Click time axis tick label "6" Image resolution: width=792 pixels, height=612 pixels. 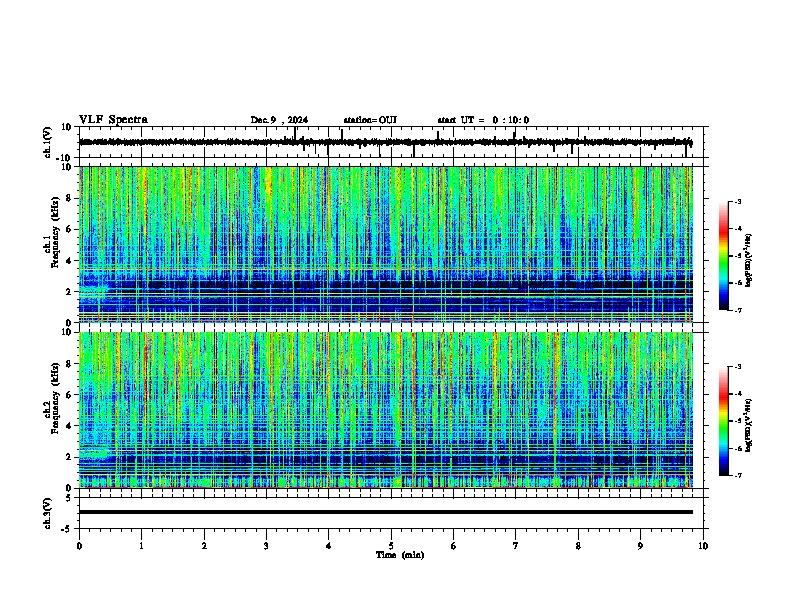pyautogui.click(x=454, y=546)
